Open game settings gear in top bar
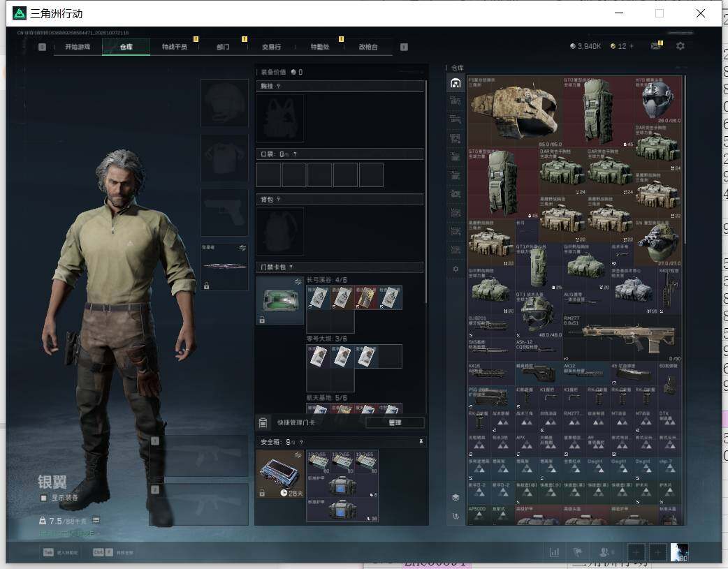 coord(680,46)
